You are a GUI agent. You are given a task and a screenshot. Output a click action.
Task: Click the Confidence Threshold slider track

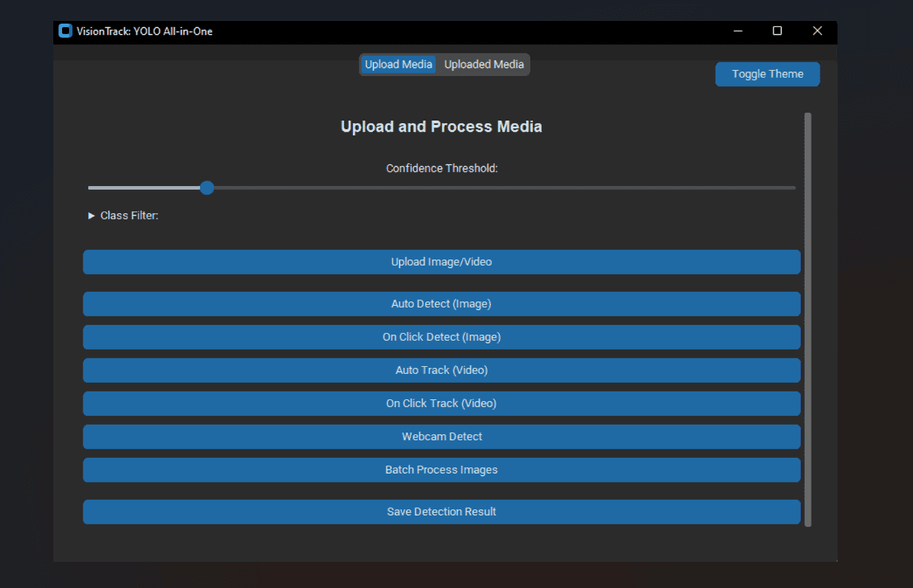441,188
